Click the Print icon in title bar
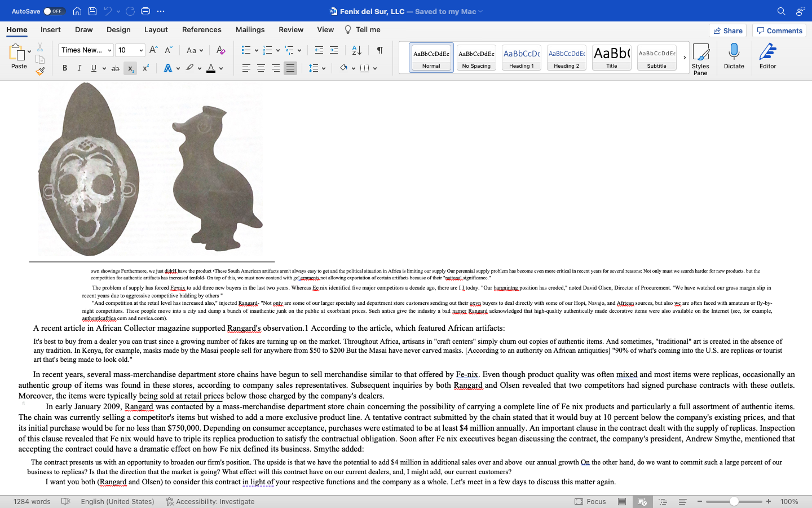Viewport: 812px width, 508px height. (145, 11)
